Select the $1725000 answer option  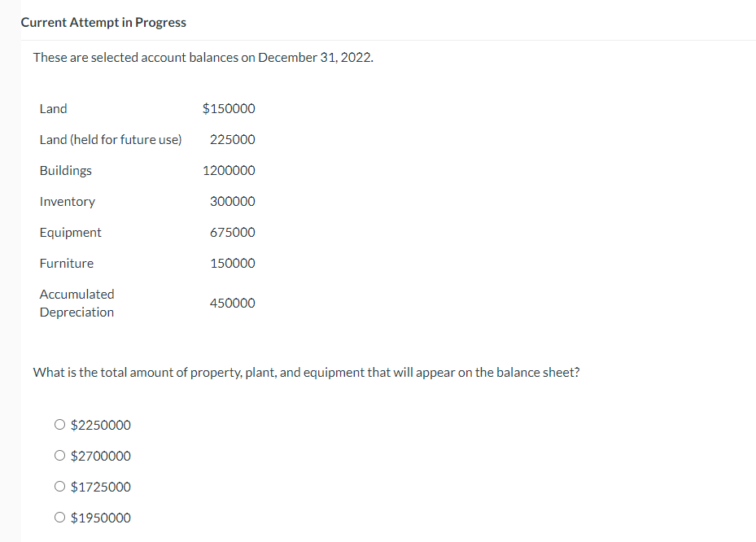pyautogui.click(x=59, y=486)
